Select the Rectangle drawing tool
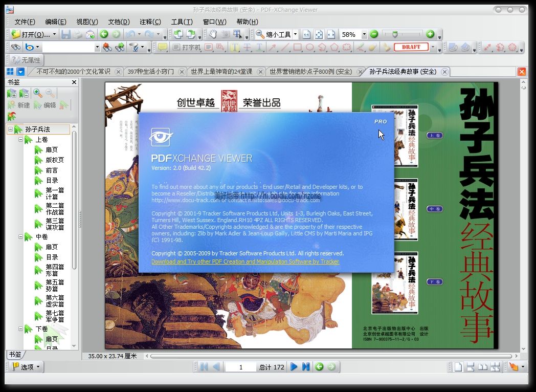The height and width of the screenshot is (392, 536). coord(297,47)
